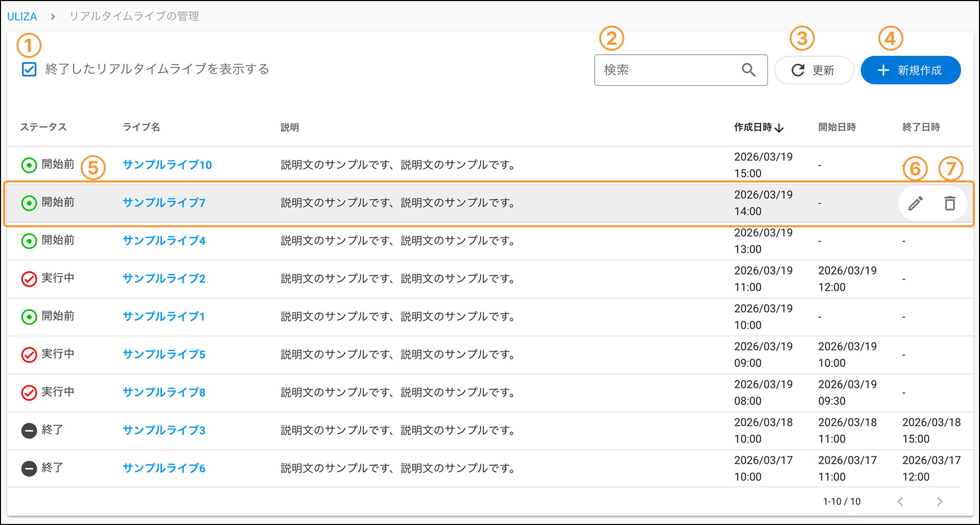Screen dimensions: 980x525
Task: Sort by the ステータス column header
Action: pyautogui.click(x=43, y=127)
